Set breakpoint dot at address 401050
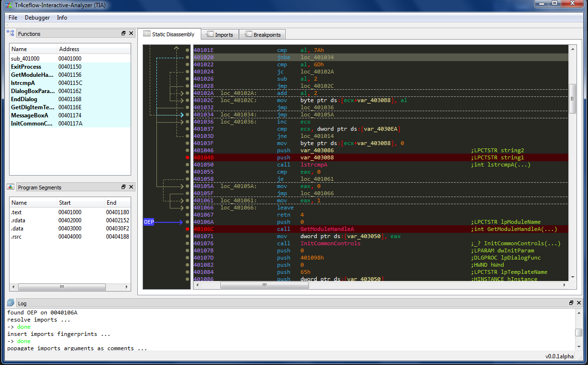 coord(187,165)
